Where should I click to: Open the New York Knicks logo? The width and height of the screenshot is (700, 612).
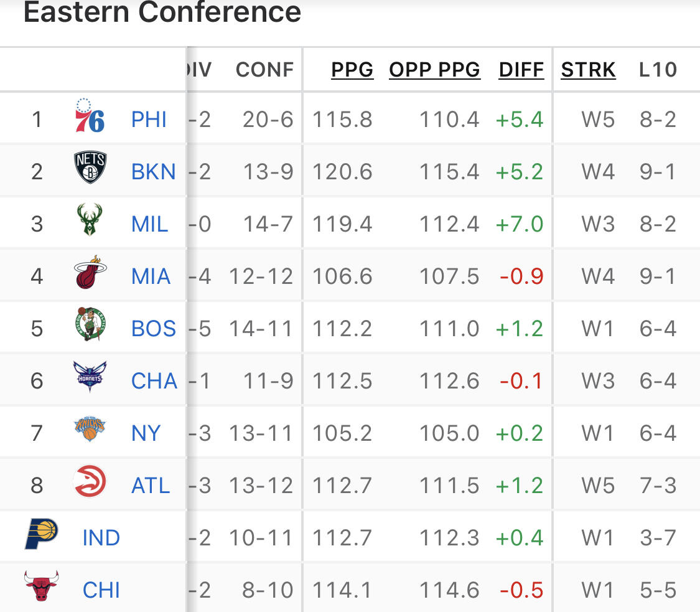(x=90, y=429)
